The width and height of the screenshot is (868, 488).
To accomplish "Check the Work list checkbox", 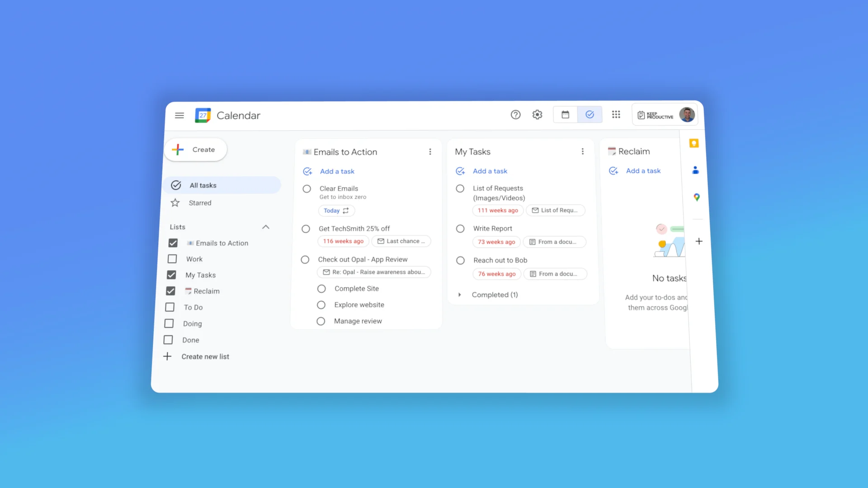I will (172, 258).
